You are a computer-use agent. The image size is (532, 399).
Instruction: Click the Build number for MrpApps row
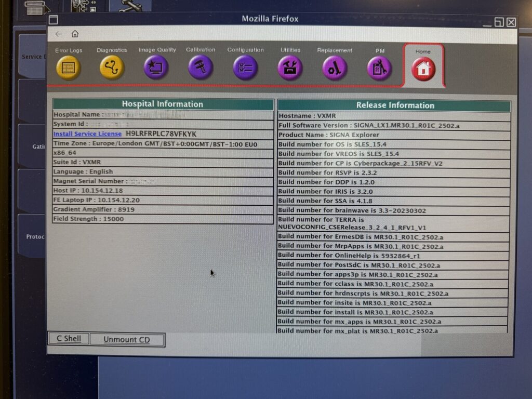click(x=394, y=247)
